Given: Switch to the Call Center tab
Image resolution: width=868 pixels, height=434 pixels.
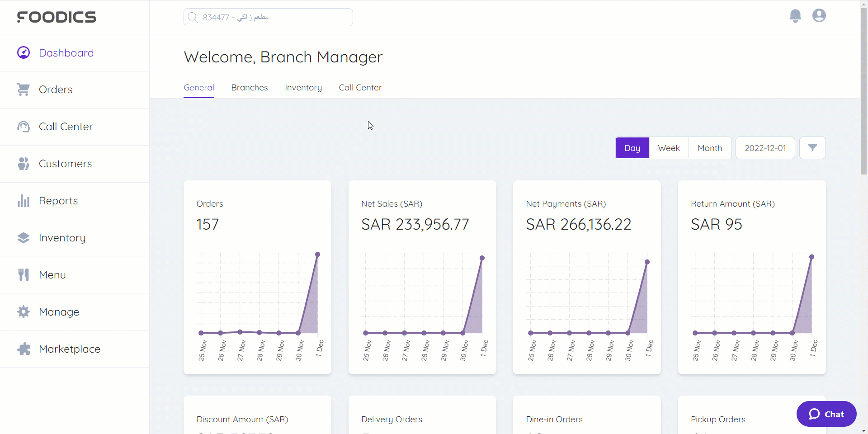Looking at the screenshot, I should pos(360,88).
